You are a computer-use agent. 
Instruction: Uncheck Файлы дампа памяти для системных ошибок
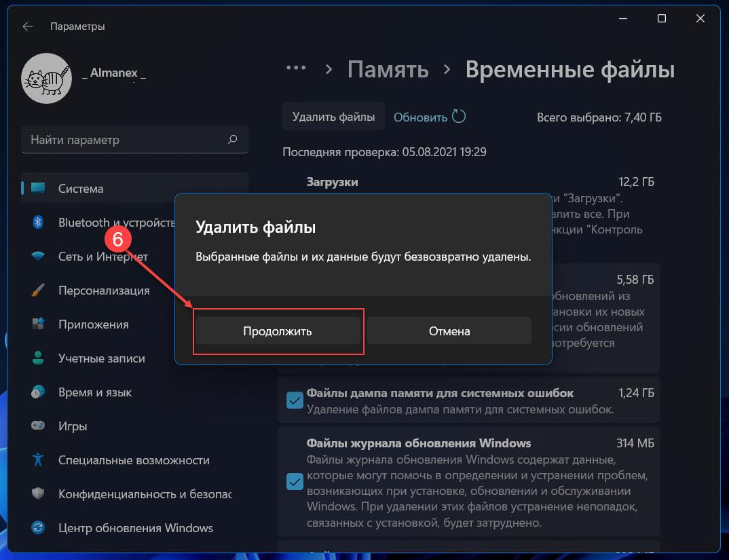(295, 400)
